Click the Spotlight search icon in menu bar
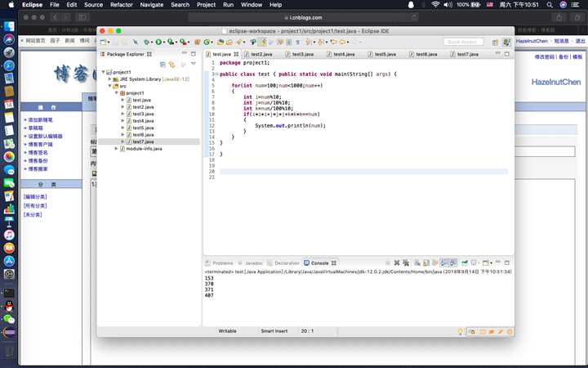588x368 pixels. point(550,5)
